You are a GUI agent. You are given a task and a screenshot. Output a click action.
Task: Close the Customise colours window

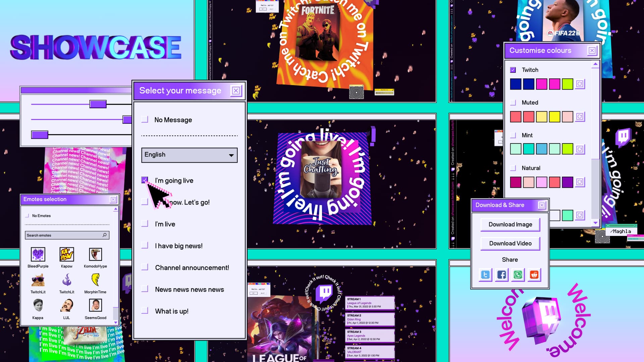coord(592,50)
